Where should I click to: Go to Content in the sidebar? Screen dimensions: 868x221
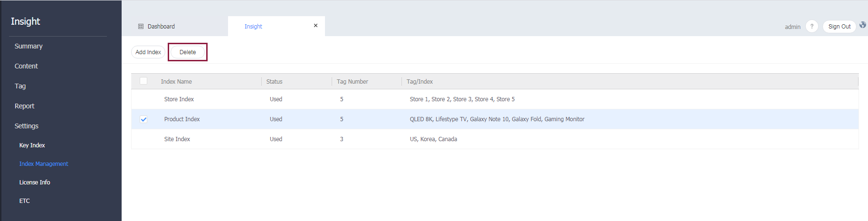(26, 66)
